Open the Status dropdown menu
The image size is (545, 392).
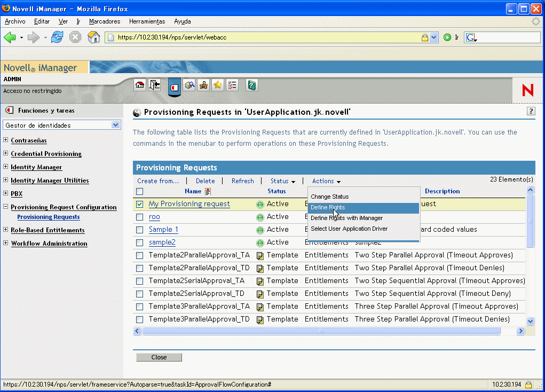tap(283, 181)
